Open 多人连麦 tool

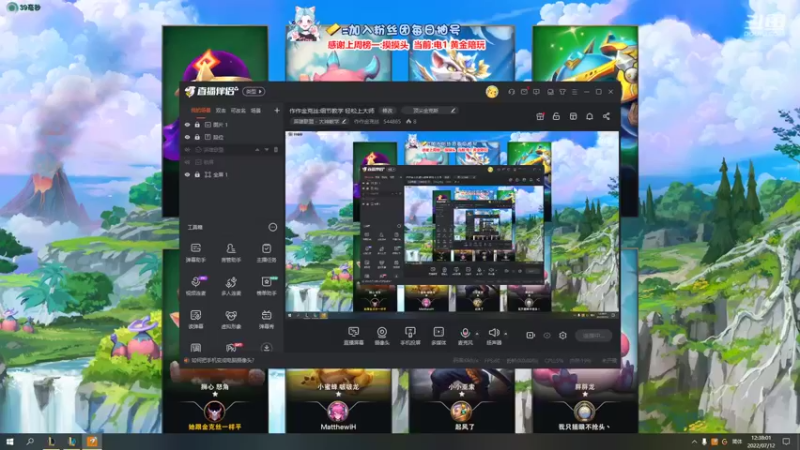coord(231,286)
